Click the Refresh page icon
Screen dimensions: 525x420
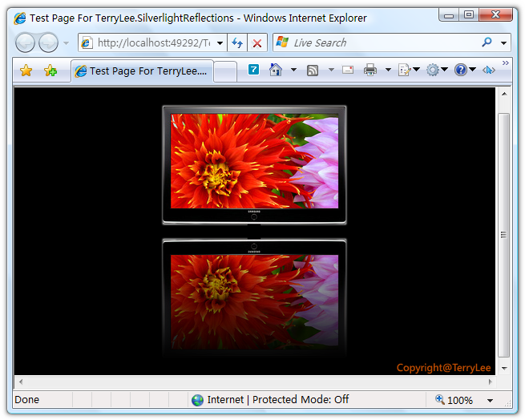click(237, 42)
